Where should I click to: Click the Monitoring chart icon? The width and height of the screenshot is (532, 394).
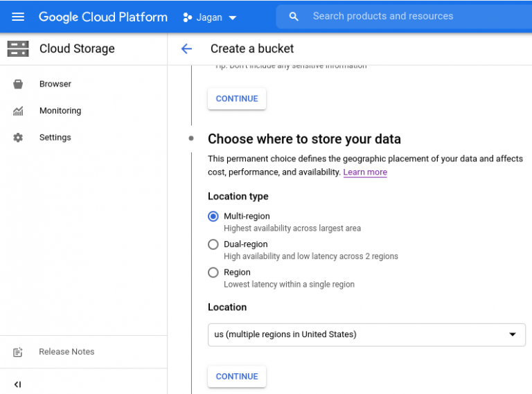pos(18,111)
